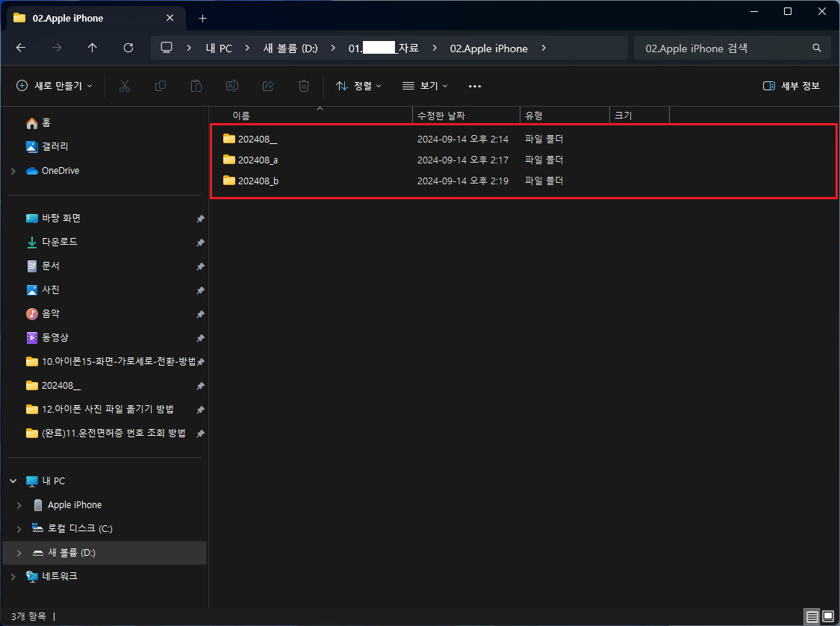Go back with the left arrow
The height and width of the screenshot is (626, 840).
pos(21,48)
